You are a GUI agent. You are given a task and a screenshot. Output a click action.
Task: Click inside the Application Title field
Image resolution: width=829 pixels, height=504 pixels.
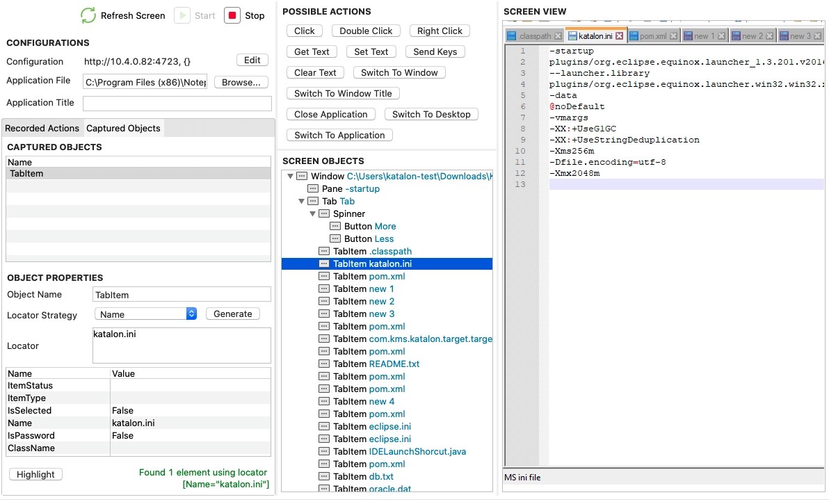point(177,104)
